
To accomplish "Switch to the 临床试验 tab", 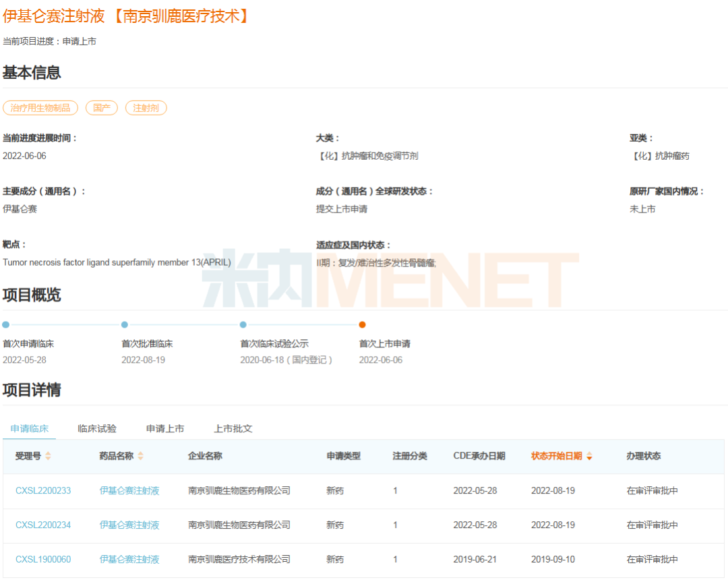I will tap(96, 428).
